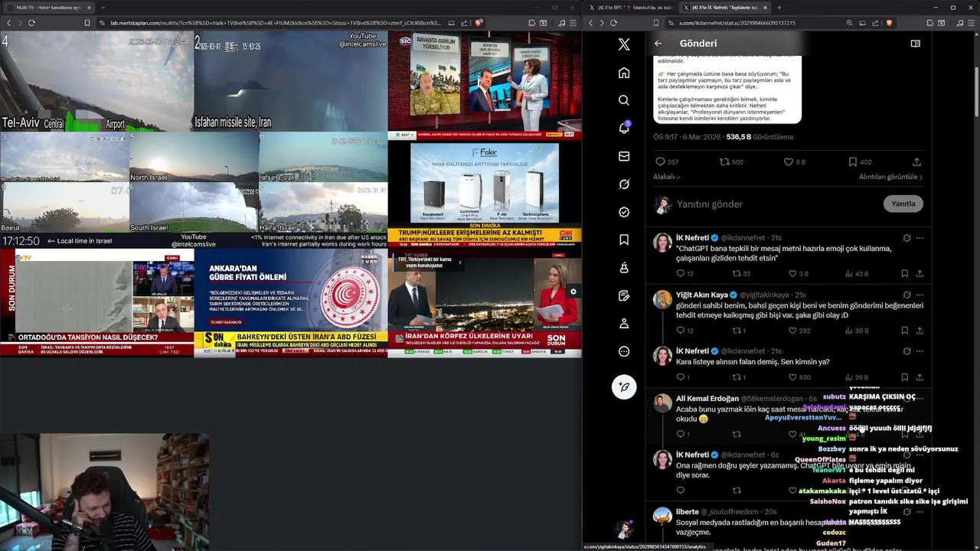Image resolution: width=980 pixels, height=551 pixels.
Task: Switch to the X'te BPT İstanbul'da tab
Action: coord(632,8)
